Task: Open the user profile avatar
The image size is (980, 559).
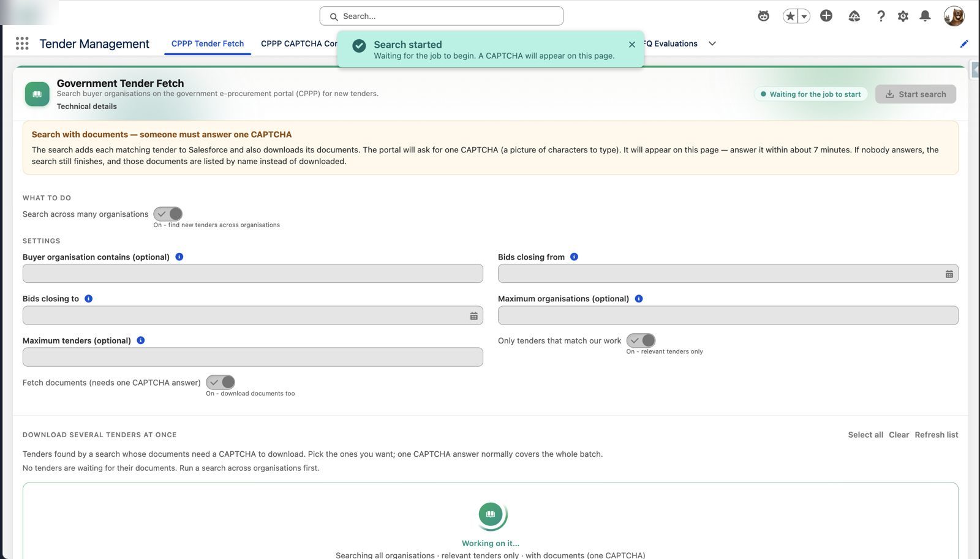Action: point(954,16)
